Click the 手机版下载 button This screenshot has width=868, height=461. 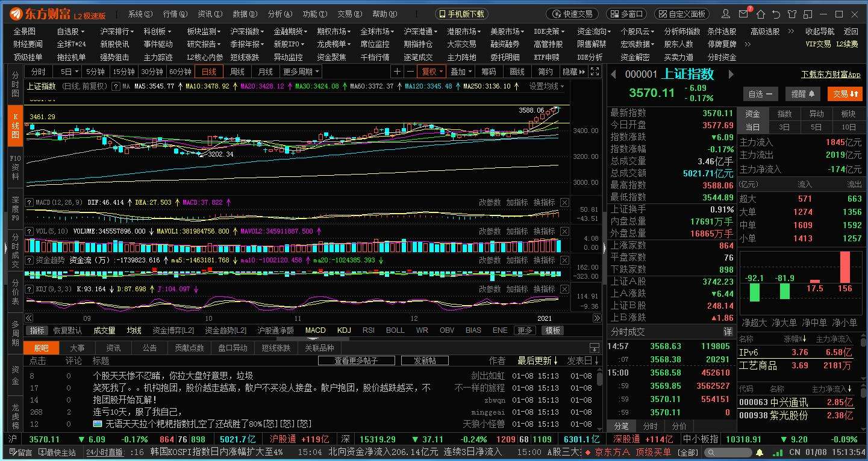click(x=461, y=14)
